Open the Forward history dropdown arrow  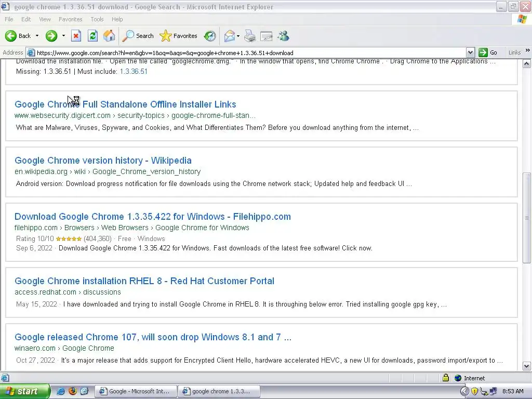[63, 36]
